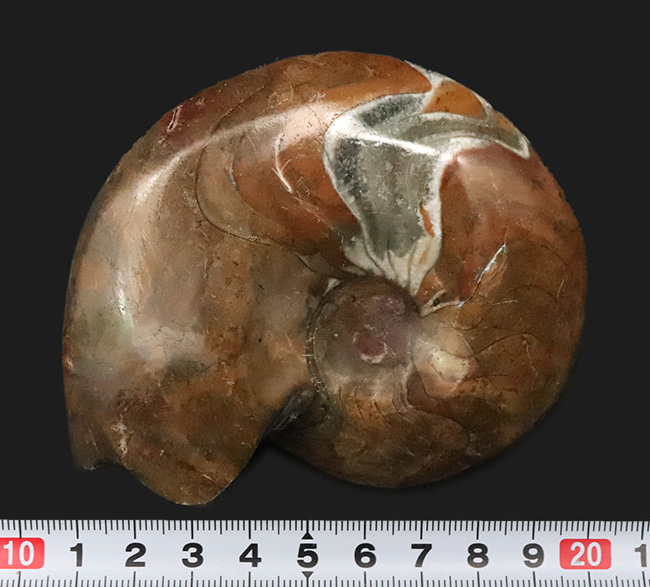The image size is (650, 587).
Task: Click the number 9 on the ruler
Action: tap(535, 555)
